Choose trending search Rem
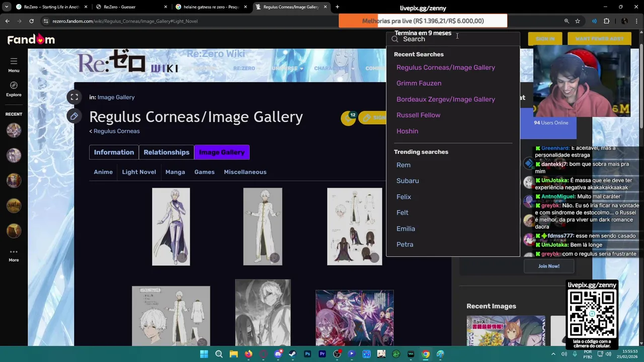The width and height of the screenshot is (644, 362). [x=403, y=165]
